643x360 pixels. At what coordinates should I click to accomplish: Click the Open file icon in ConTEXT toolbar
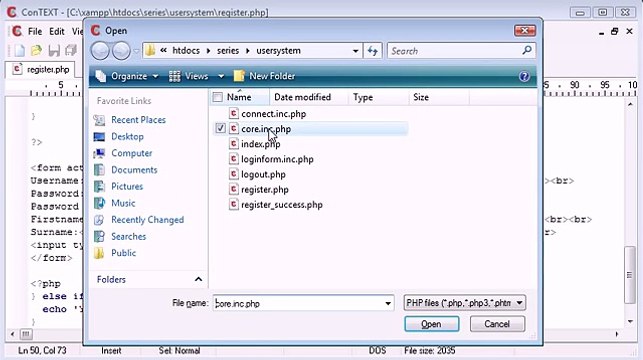(36, 50)
